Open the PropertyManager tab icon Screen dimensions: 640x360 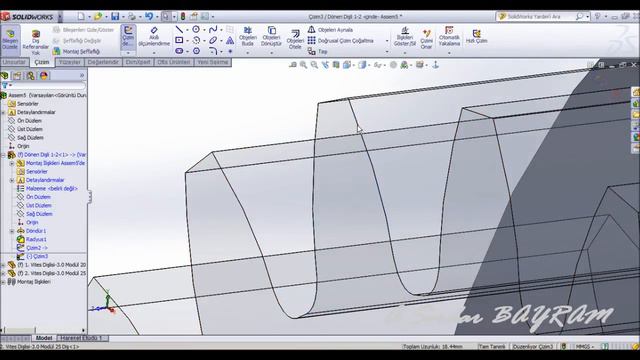click(17, 76)
